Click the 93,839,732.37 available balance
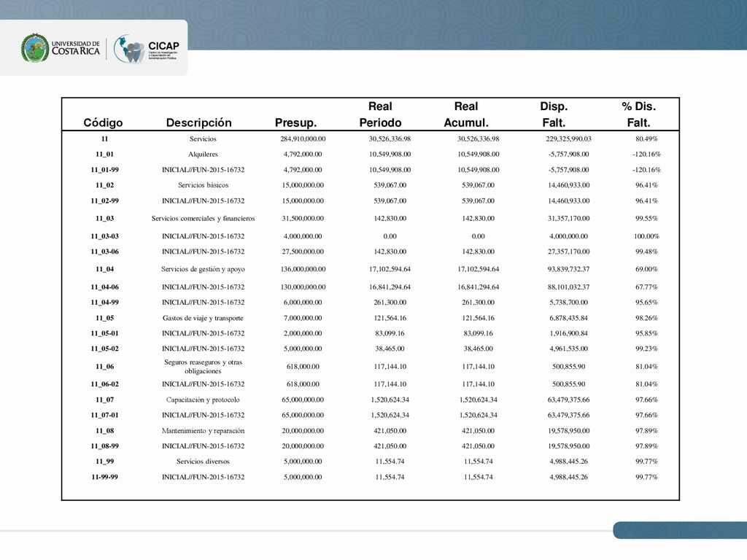This screenshot has height=560, width=747. tap(569, 269)
